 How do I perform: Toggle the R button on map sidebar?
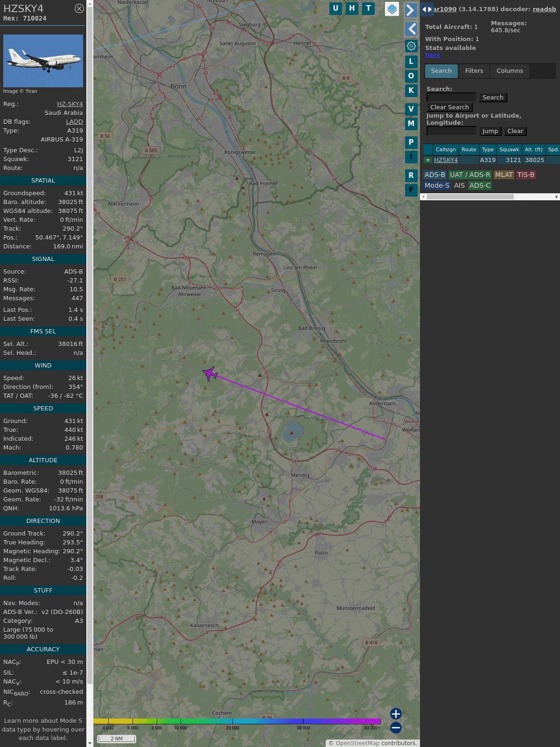[x=411, y=176]
